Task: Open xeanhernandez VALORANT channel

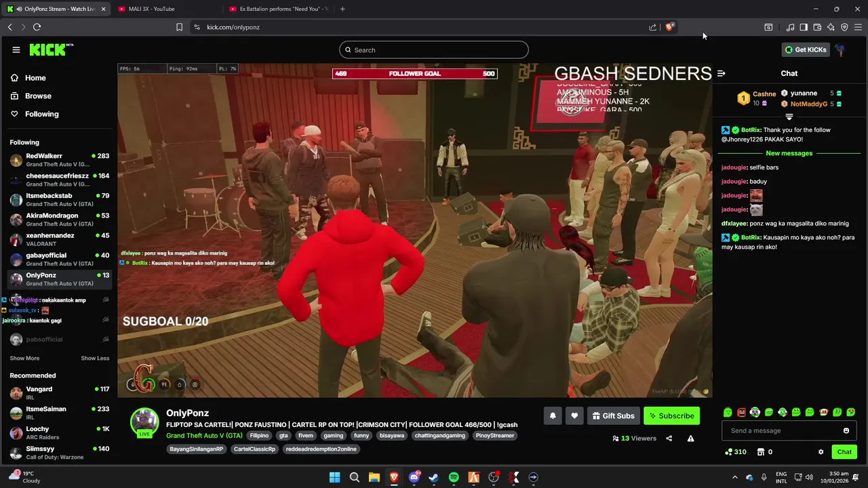Action: point(60,239)
